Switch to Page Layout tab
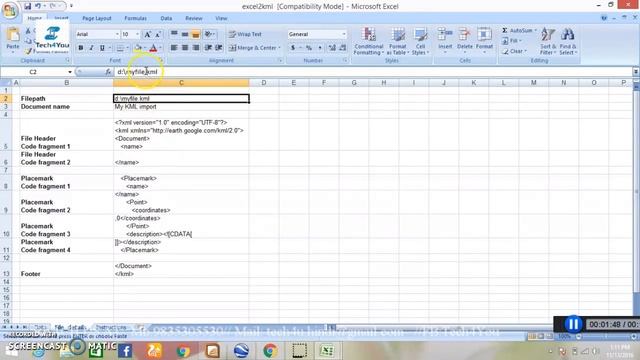The height and width of the screenshot is (360, 640). click(x=97, y=18)
